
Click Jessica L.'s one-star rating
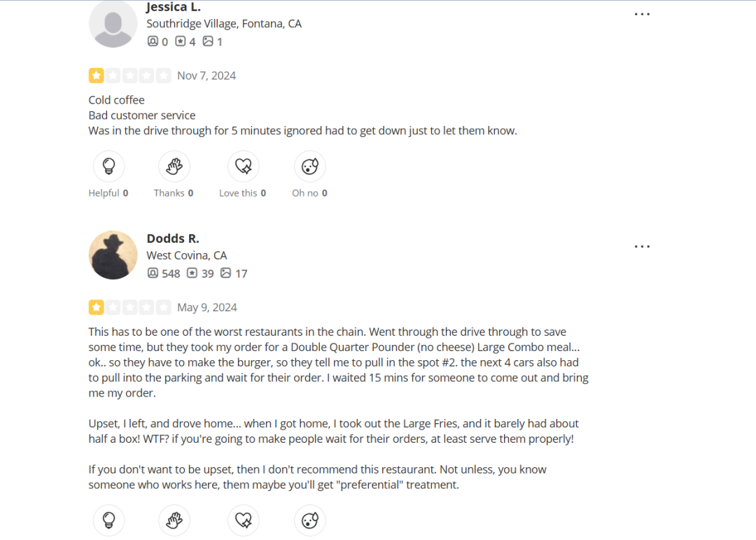coord(129,76)
